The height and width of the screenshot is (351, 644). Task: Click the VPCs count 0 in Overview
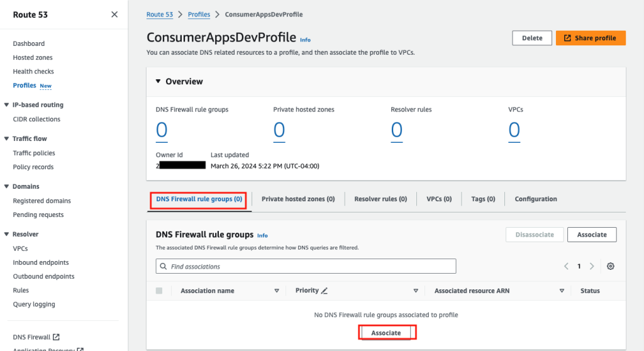pyautogui.click(x=514, y=130)
